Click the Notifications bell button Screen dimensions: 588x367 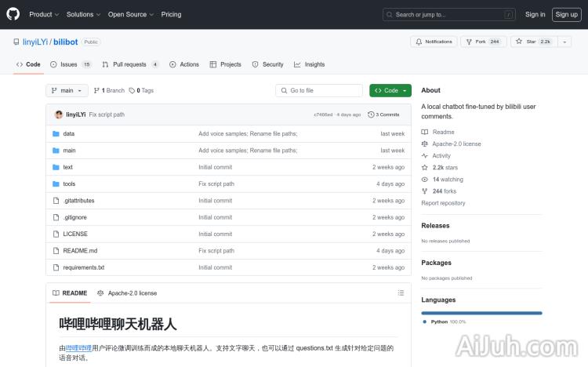pyautogui.click(x=433, y=42)
